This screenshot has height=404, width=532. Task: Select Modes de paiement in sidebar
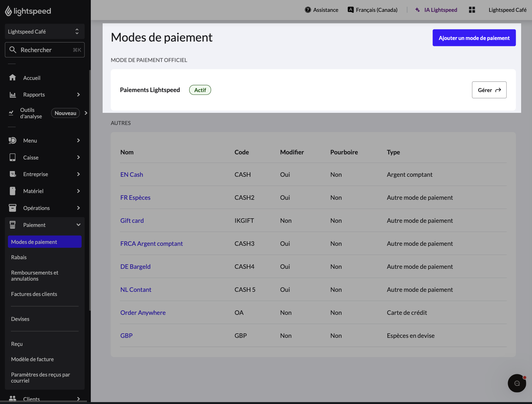point(45,242)
